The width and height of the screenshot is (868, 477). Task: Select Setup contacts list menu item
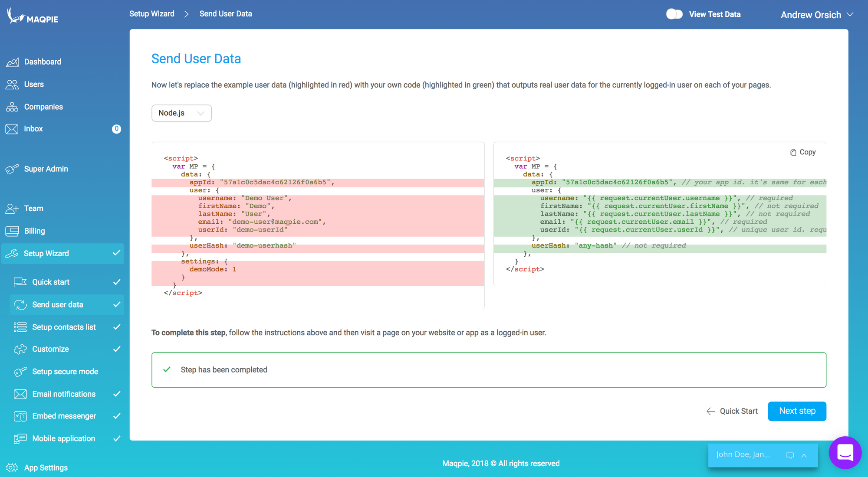pos(64,327)
